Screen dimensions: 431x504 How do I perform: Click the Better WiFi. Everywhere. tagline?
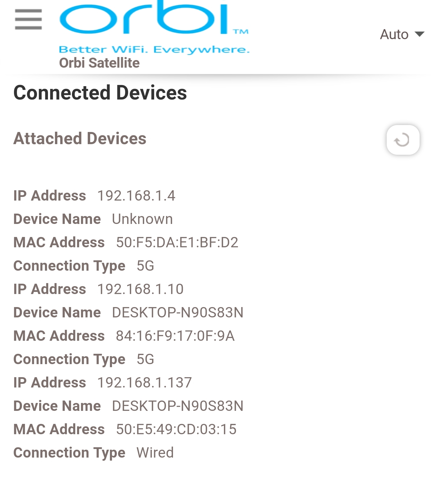[x=154, y=49]
